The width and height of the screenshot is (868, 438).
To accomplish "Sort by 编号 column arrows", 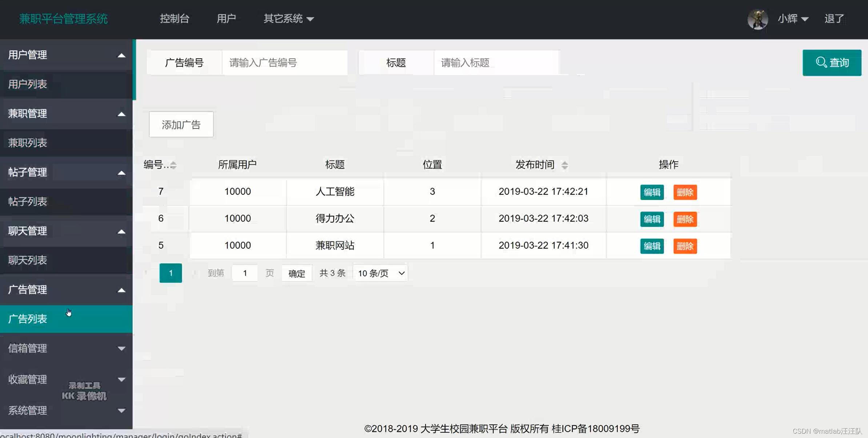I will tap(173, 165).
